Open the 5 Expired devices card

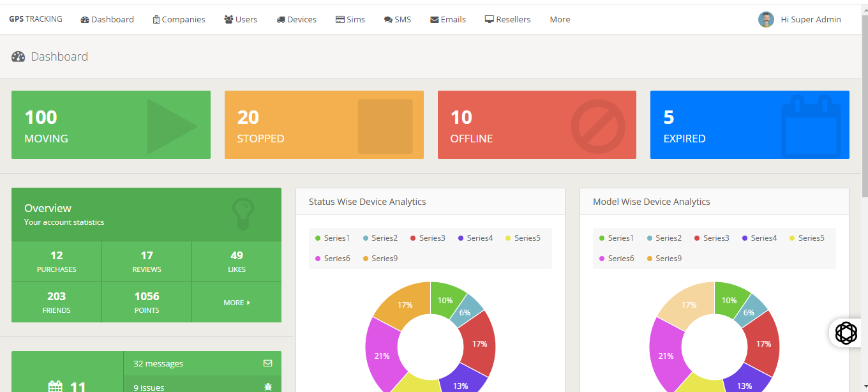[750, 124]
